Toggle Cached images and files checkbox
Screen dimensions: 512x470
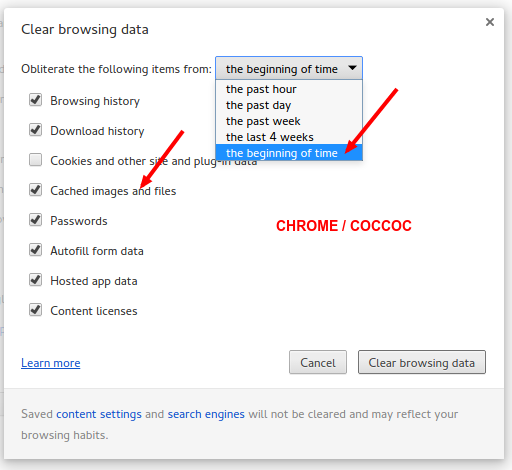pos(35,190)
